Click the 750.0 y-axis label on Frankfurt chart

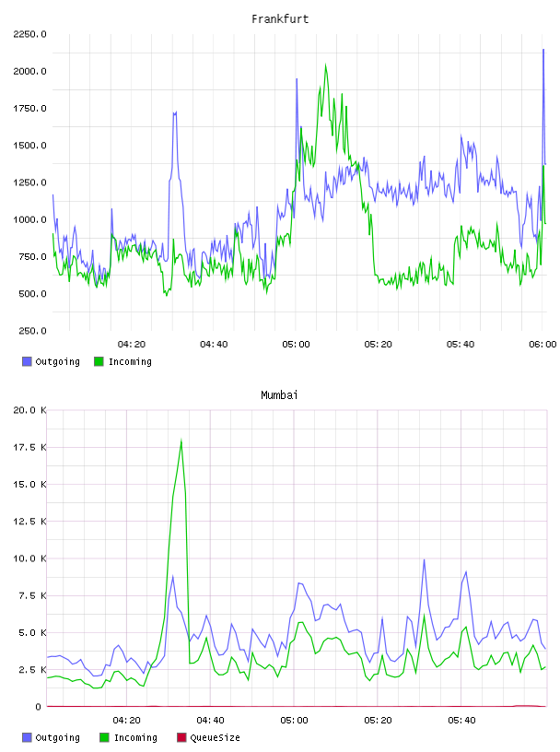tap(32, 256)
